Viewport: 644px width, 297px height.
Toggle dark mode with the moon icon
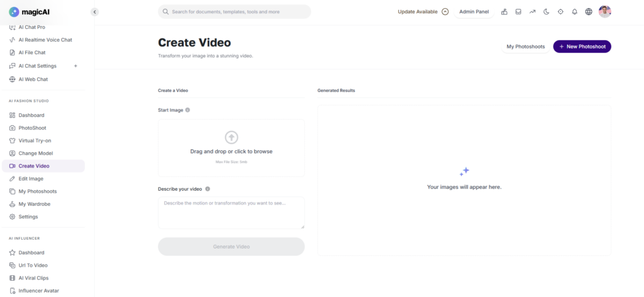(x=547, y=11)
